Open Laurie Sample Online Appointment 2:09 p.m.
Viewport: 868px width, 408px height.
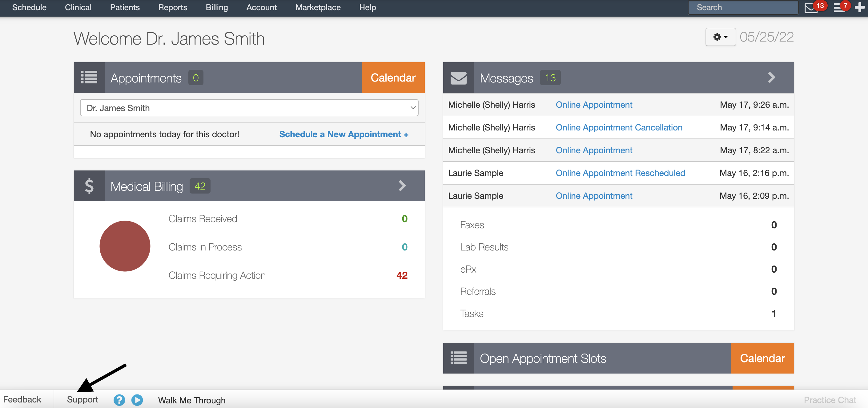click(x=594, y=196)
